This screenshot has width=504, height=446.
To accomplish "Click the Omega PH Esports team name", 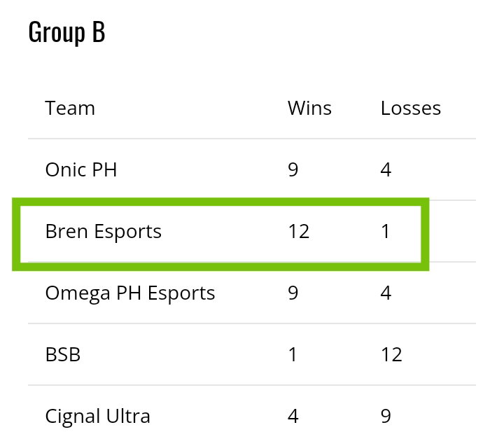I will point(130,293).
